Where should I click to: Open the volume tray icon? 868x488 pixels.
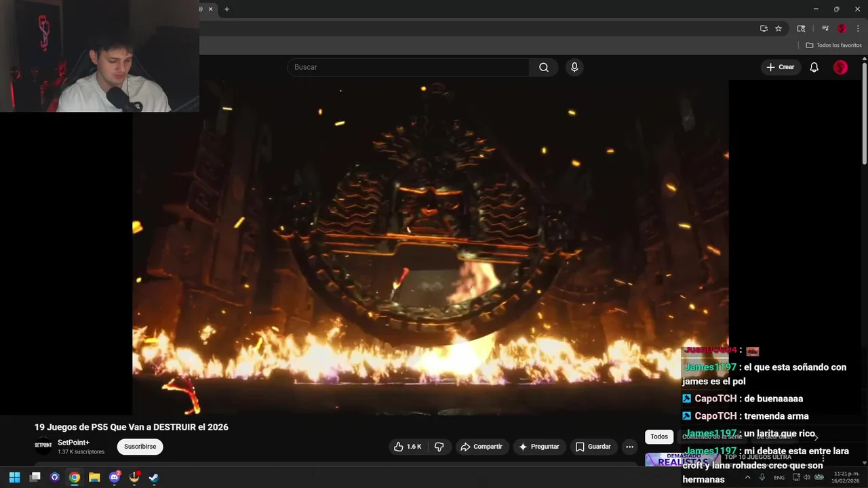click(807, 477)
